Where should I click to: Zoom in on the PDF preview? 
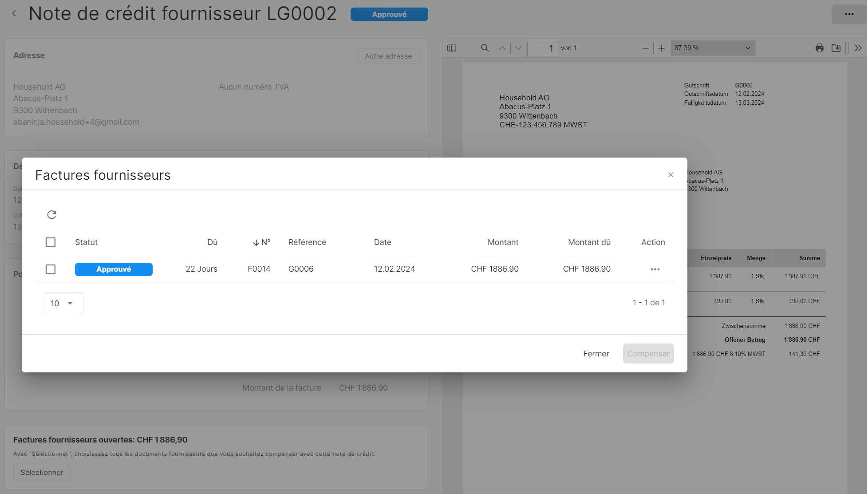(661, 48)
